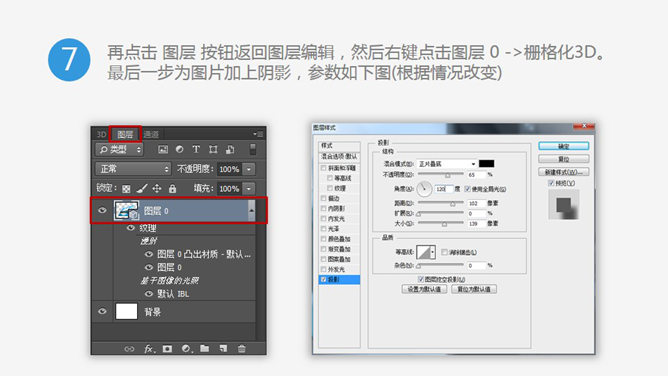The width and height of the screenshot is (668, 376).
Task: Click the 角度 angle dial
Action: [x=424, y=189]
